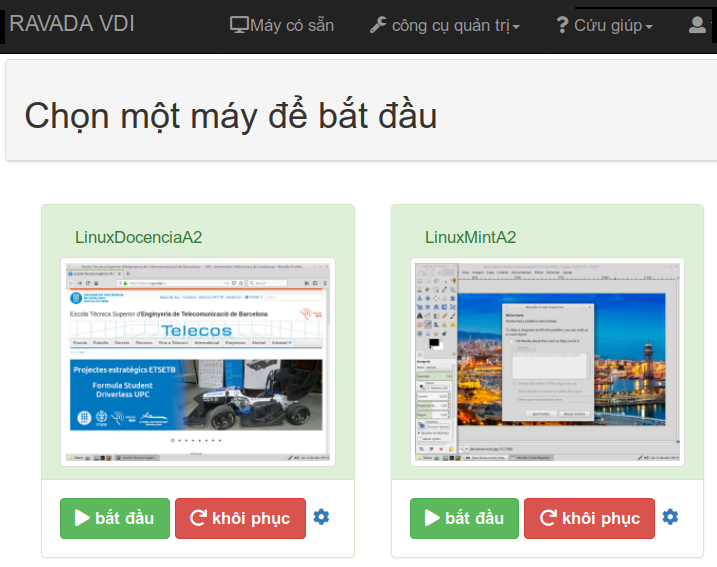Image resolution: width=717 pixels, height=567 pixels.
Task: Open settings gear for LinuxDocenciaA2
Action: pos(321,517)
